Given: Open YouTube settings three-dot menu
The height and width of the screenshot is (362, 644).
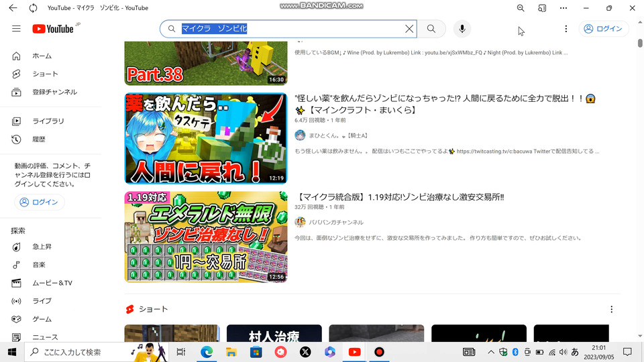Looking at the screenshot, I should [566, 29].
